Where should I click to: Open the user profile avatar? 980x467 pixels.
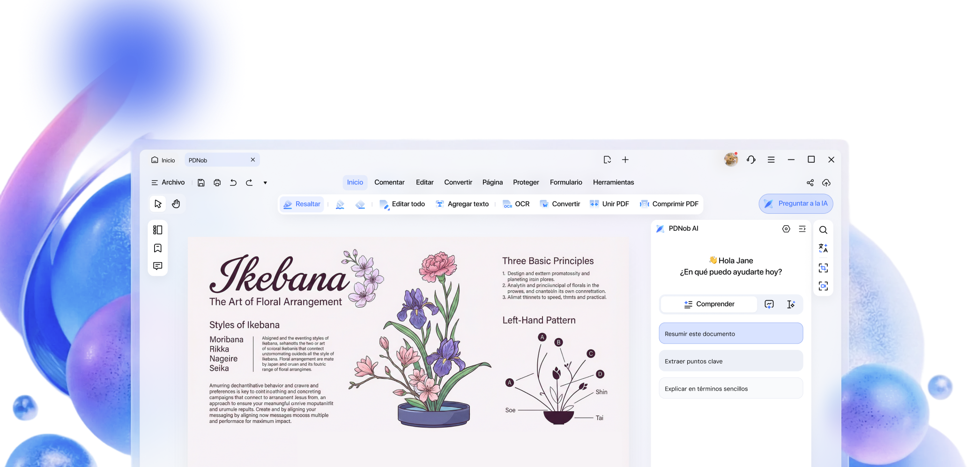[731, 160]
